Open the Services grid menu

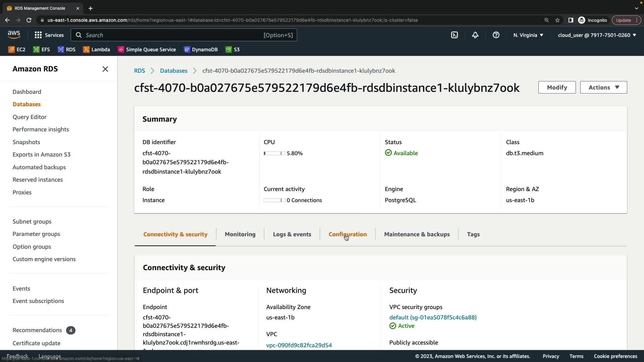coord(49,35)
